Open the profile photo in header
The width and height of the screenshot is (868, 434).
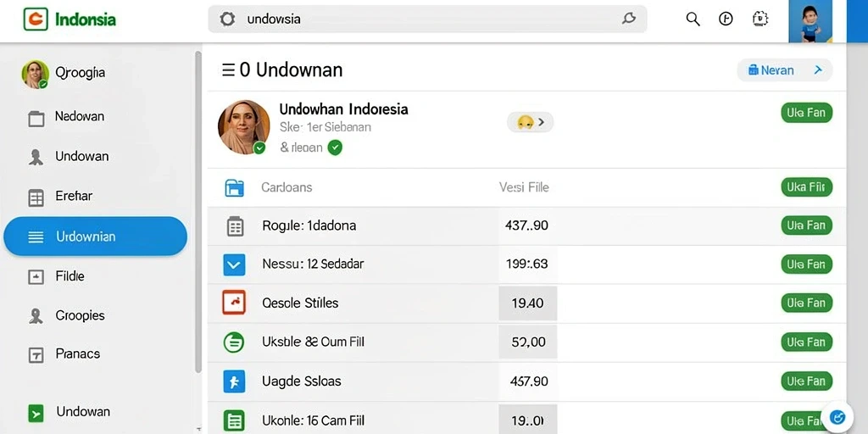(810, 21)
